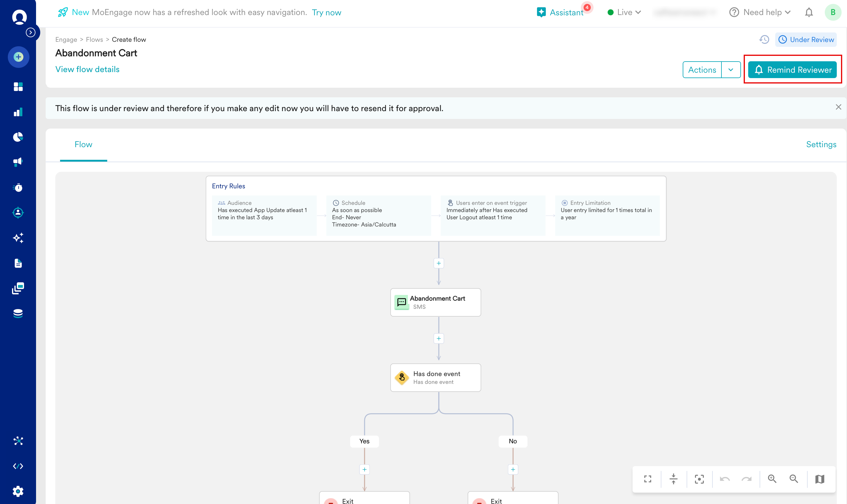Open the dashboard grid icon in sidebar

18,87
